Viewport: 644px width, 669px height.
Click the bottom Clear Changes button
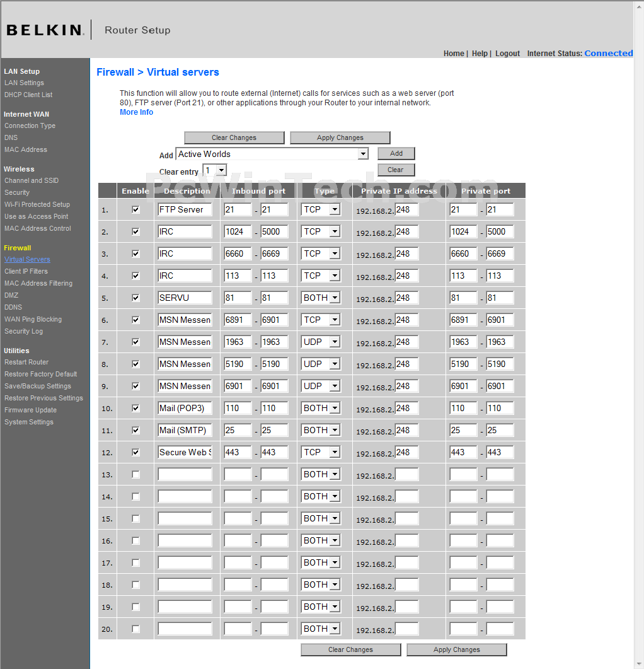[x=350, y=650]
